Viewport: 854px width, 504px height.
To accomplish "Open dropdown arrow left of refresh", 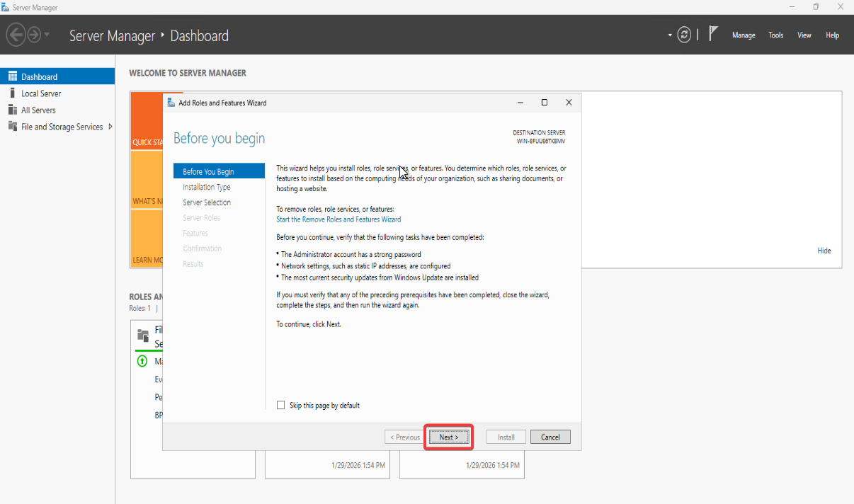I will (670, 35).
